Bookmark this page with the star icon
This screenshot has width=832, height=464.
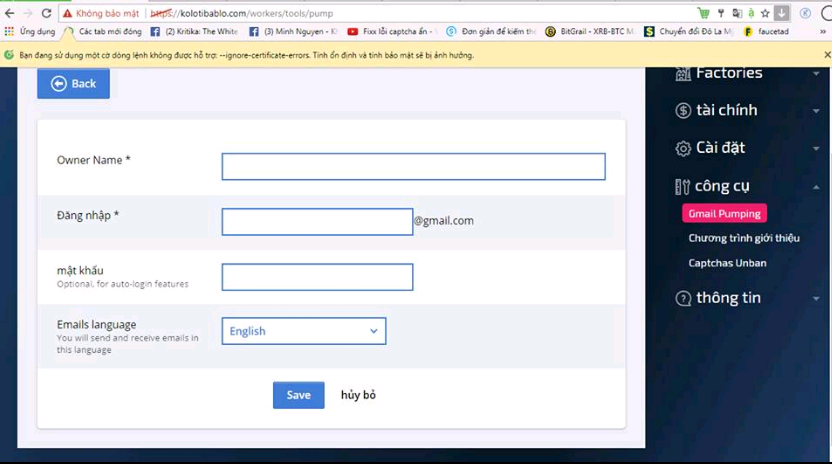[x=765, y=13]
